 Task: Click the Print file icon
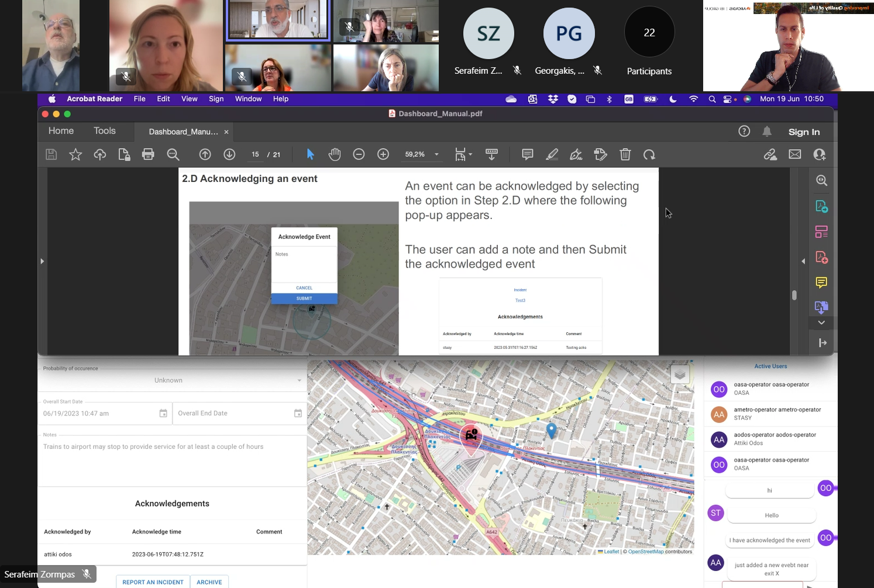click(148, 154)
